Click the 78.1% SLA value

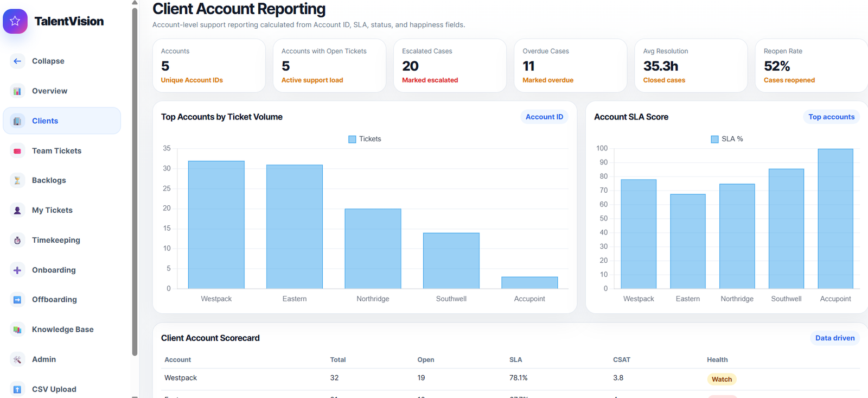[x=518, y=377]
